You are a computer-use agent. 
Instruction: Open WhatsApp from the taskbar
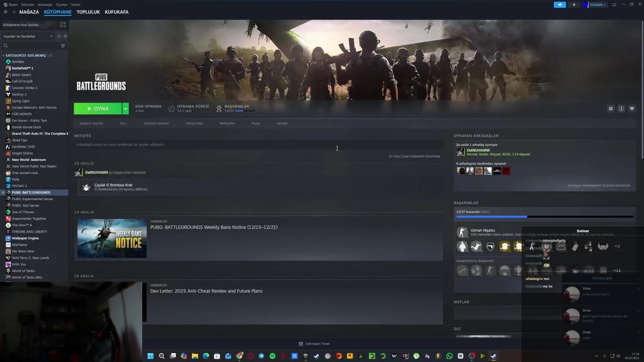point(449,356)
